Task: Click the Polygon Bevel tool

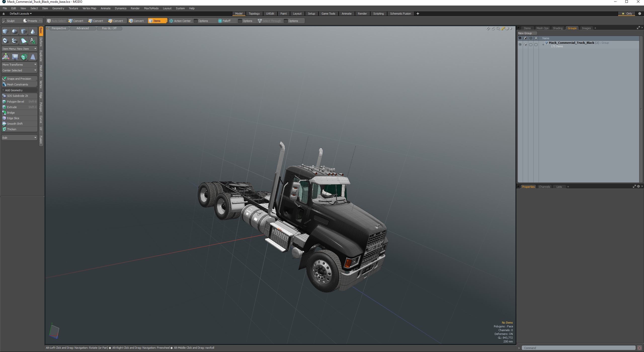Action: [x=19, y=102]
